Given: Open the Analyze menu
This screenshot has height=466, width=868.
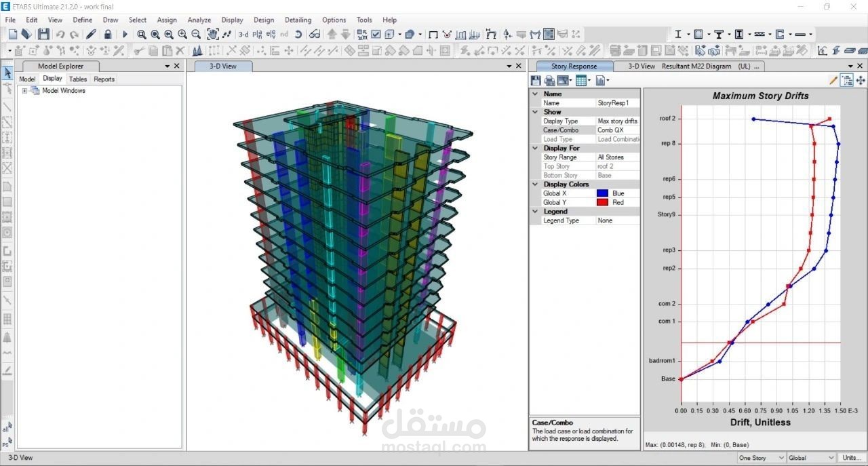Looking at the screenshot, I should 199,20.
